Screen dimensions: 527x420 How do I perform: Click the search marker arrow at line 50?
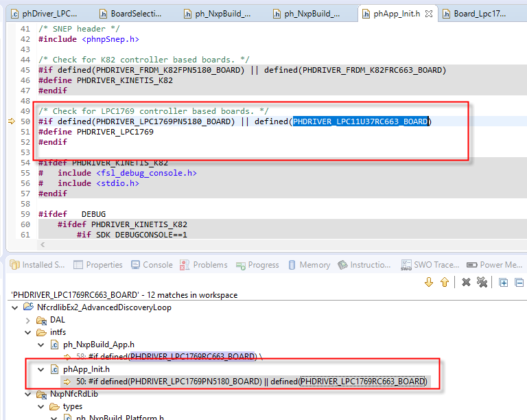pyautogui.click(x=12, y=121)
